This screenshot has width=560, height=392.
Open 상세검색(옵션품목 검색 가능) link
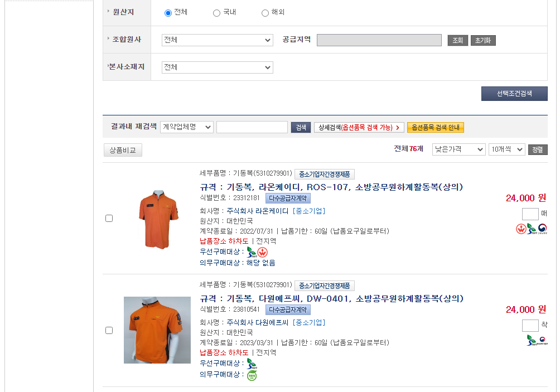359,128
